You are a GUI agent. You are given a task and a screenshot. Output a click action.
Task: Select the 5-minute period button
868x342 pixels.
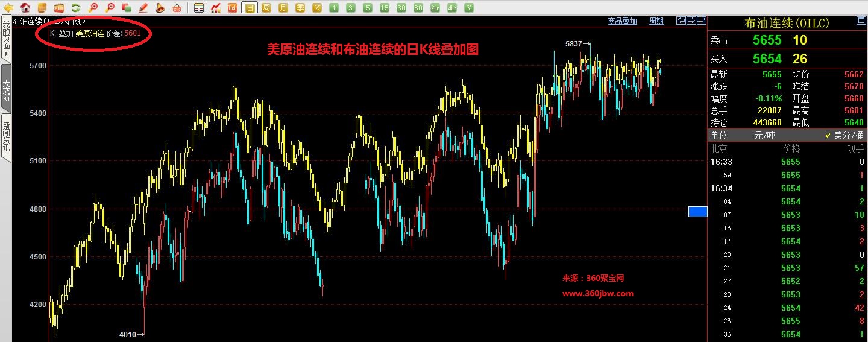[368, 8]
